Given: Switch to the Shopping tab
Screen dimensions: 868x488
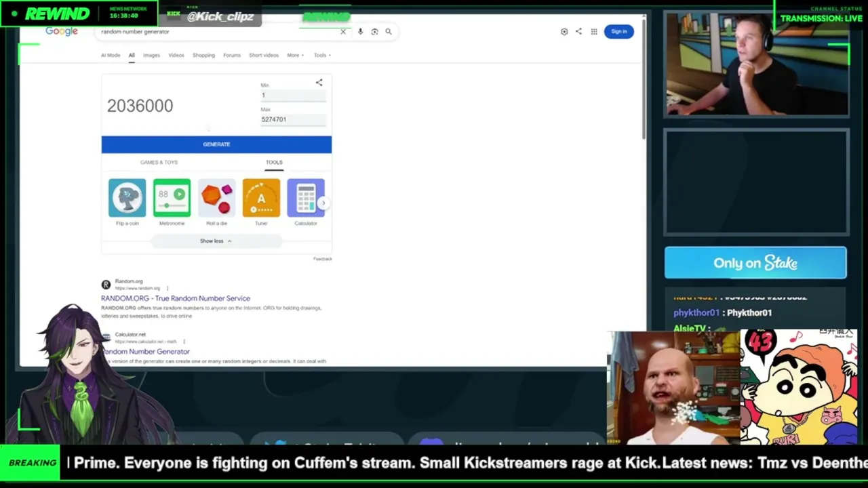Looking at the screenshot, I should 203,56.
